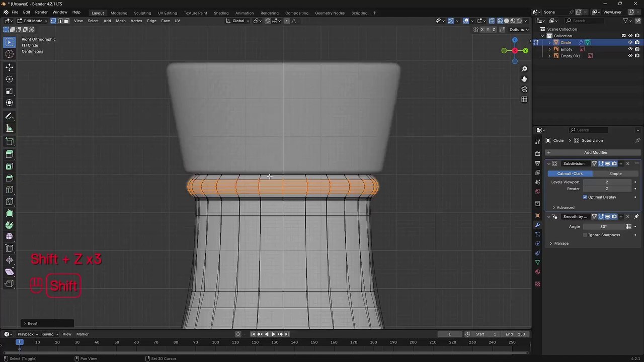Screen dimensions: 644x362
Task: Switch to the Sculpting workspace tab
Action: [x=142, y=13]
